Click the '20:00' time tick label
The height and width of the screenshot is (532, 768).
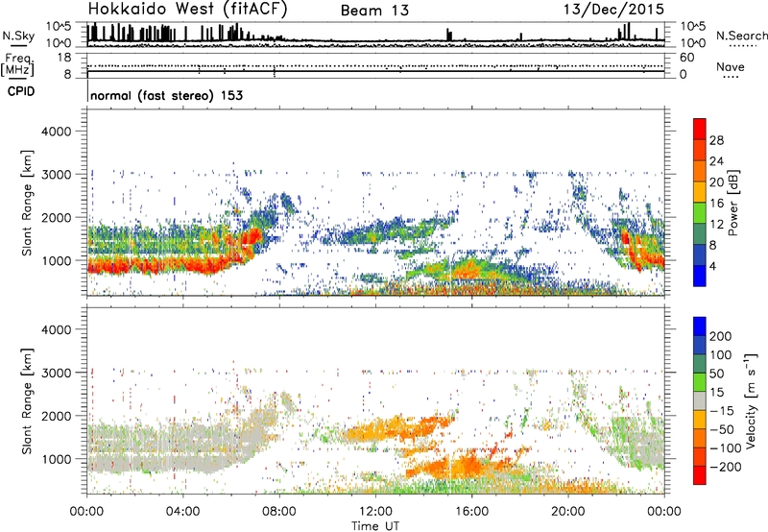(x=567, y=512)
